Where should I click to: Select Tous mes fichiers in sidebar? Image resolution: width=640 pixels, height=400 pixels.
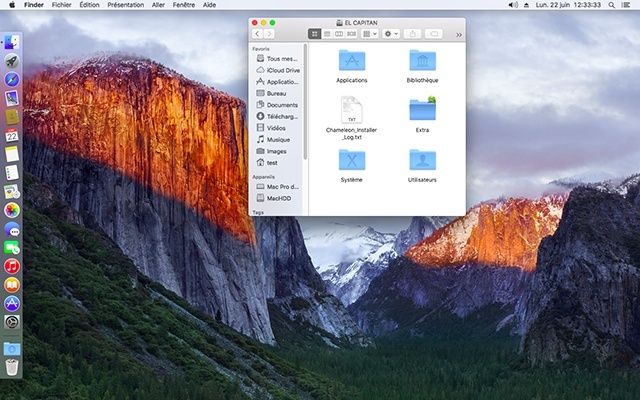278,59
